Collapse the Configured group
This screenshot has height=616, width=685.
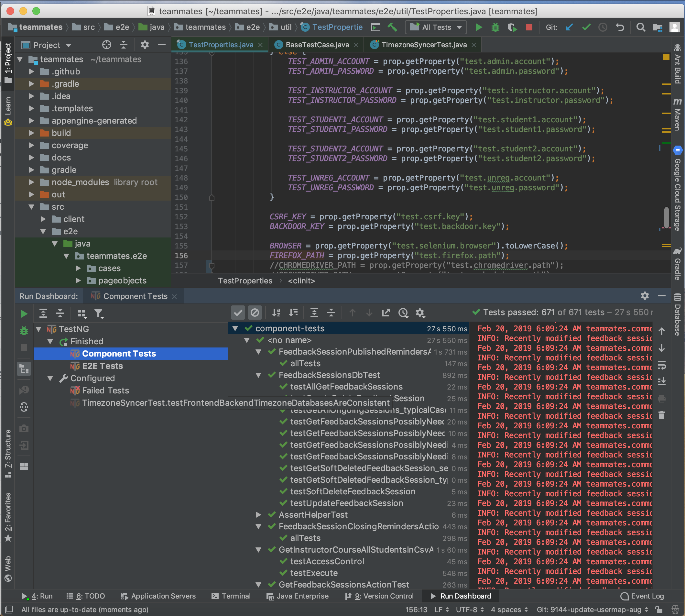tap(50, 378)
